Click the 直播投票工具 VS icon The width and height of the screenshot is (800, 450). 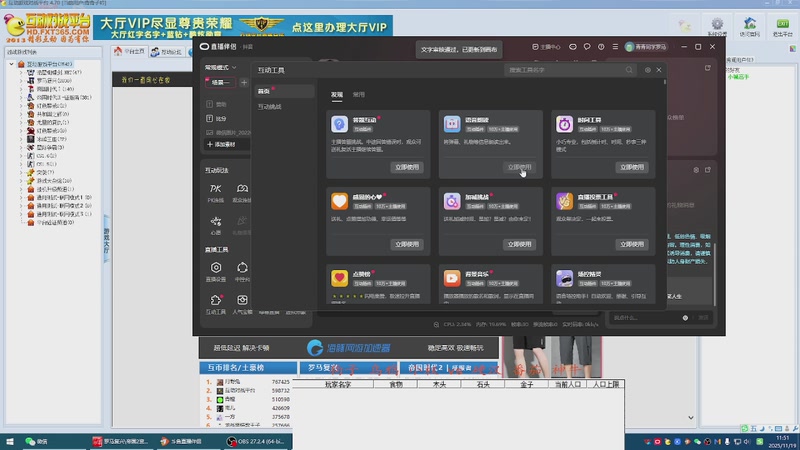pos(564,201)
